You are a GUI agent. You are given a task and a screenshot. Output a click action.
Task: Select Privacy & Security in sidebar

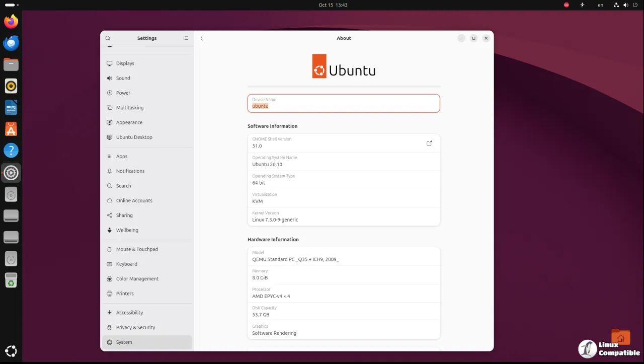click(x=147, y=327)
